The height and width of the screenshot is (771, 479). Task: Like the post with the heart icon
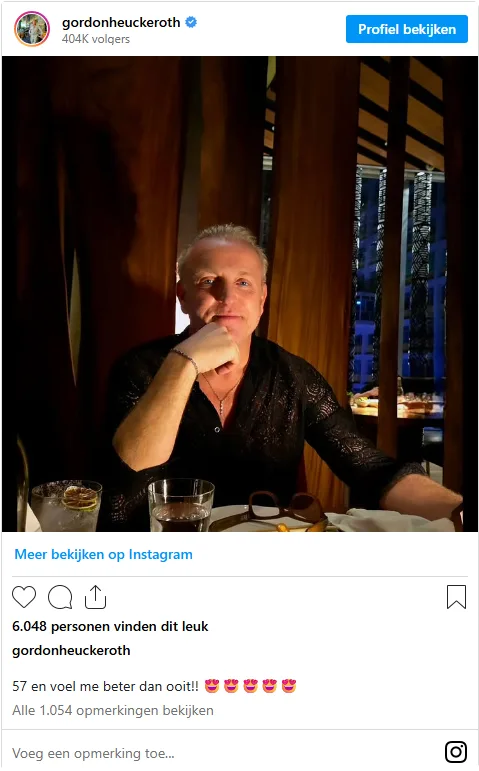[24, 597]
